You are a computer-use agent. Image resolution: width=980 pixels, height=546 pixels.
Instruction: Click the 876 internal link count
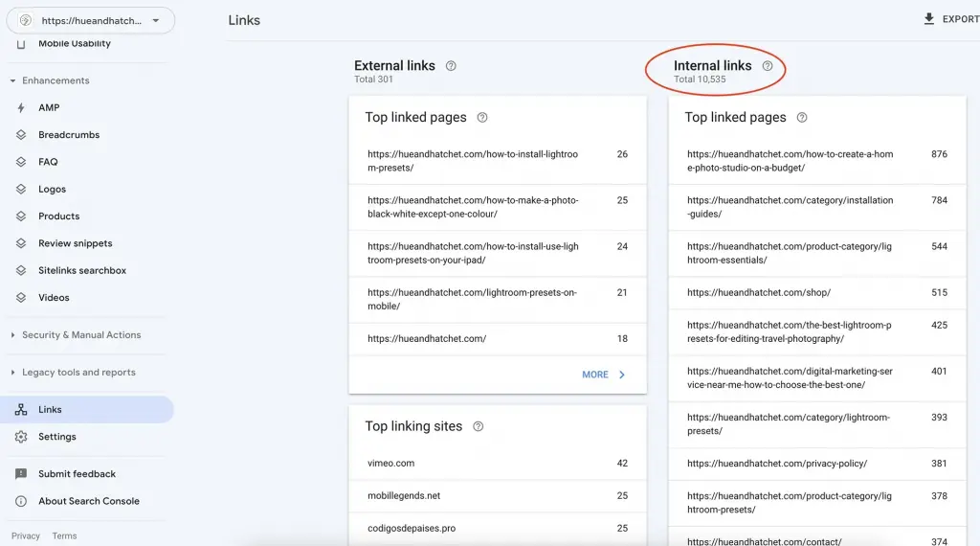coord(939,154)
